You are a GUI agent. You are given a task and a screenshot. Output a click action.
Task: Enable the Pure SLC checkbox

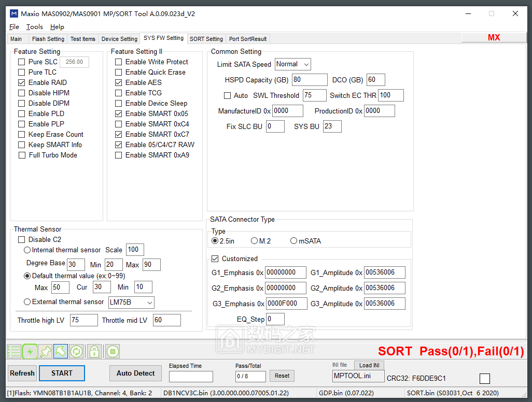pos(22,62)
